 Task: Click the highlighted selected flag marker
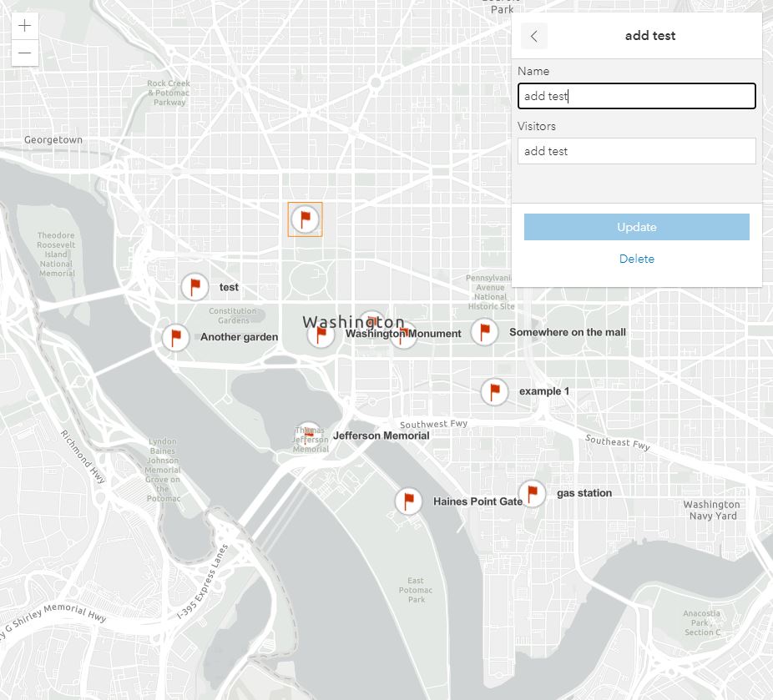pos(305,219)
